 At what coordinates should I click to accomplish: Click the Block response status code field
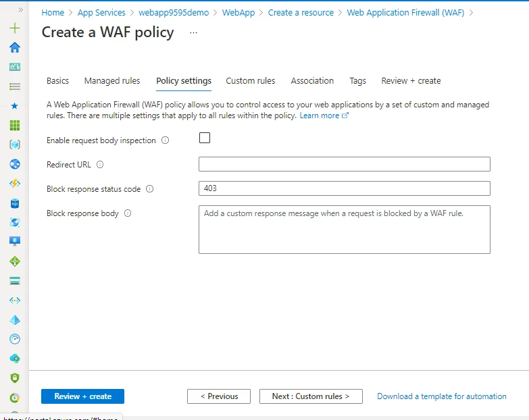(344, 188)
